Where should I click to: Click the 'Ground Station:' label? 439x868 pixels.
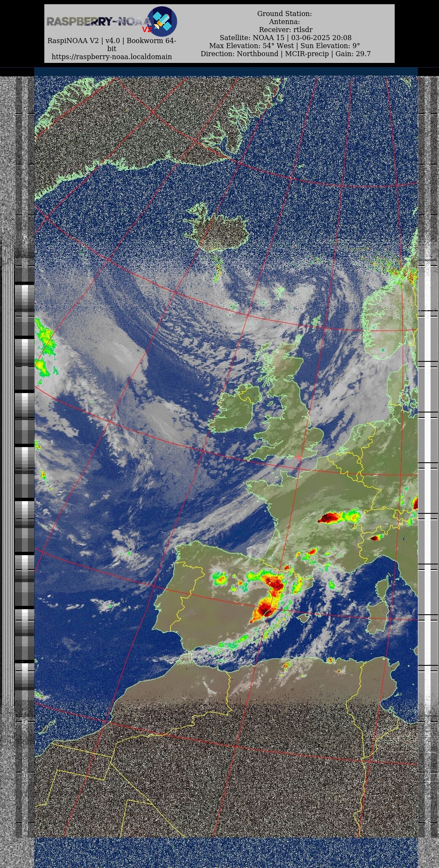[285, 14]
